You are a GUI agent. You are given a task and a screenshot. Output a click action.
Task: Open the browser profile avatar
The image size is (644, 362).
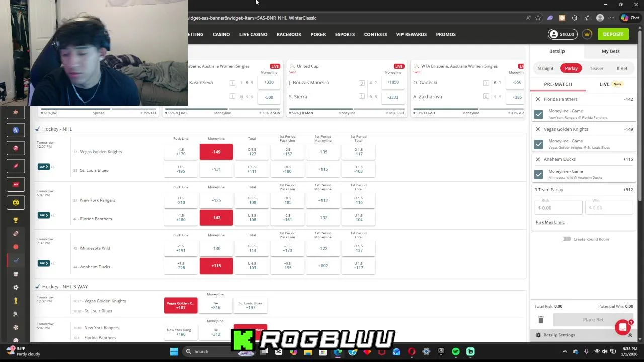coord(600,18)
